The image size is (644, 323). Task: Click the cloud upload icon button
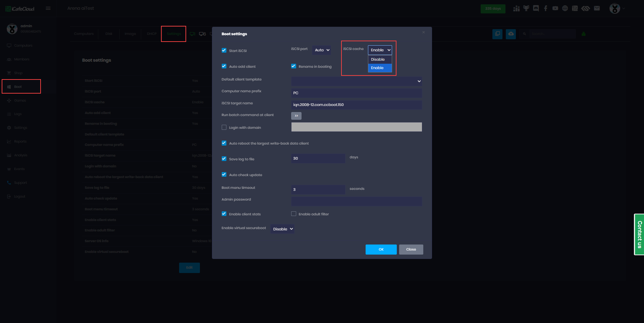[x=511, y=34]
